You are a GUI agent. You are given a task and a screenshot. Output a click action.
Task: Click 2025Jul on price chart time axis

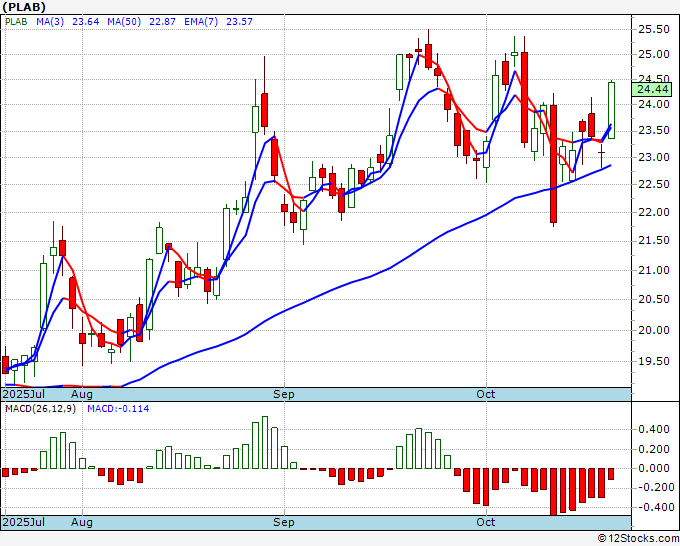click(x=24, y=394)
